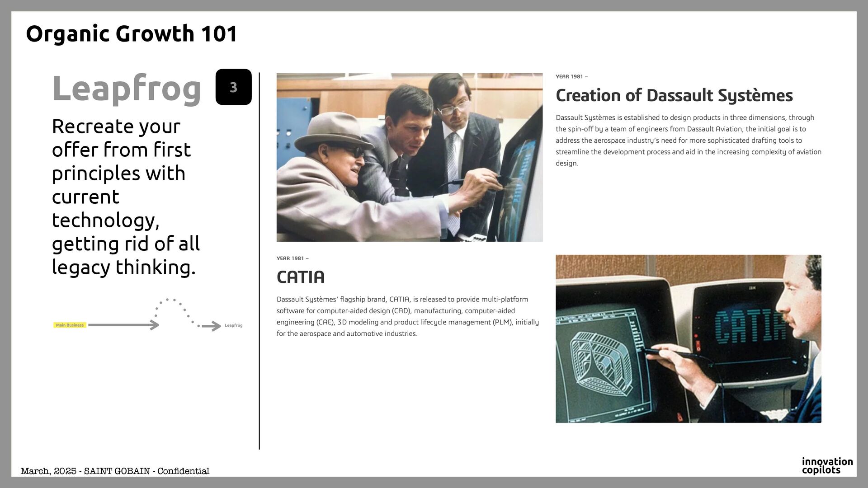Image resolution: width=868 pixels, height=488 pixels.
Task: Click the black number 3 badge
Action: pos(233,87)
